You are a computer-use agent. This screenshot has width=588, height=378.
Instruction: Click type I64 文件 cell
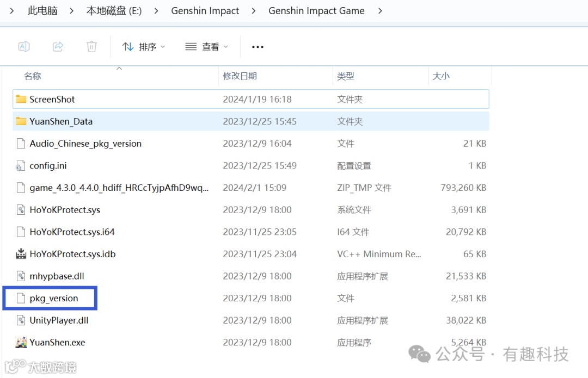tap(353, 232)
